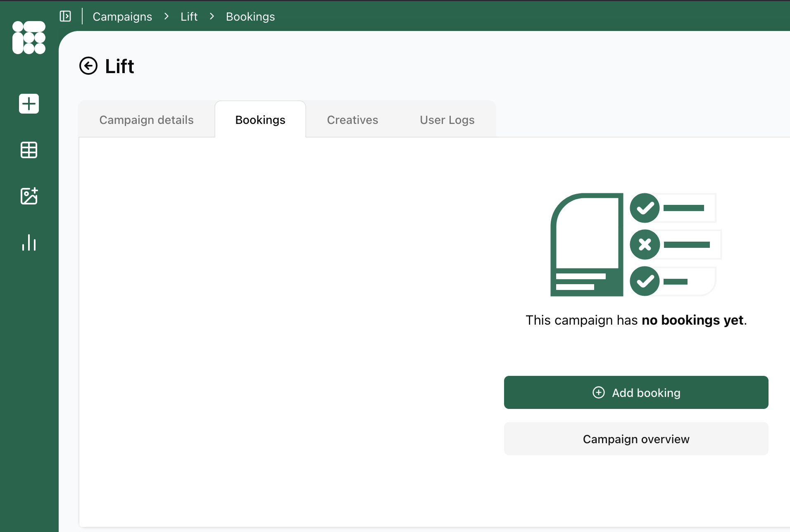Click the Add booking button
Viewport: 790px width, 532px height.
click(636, 392)
